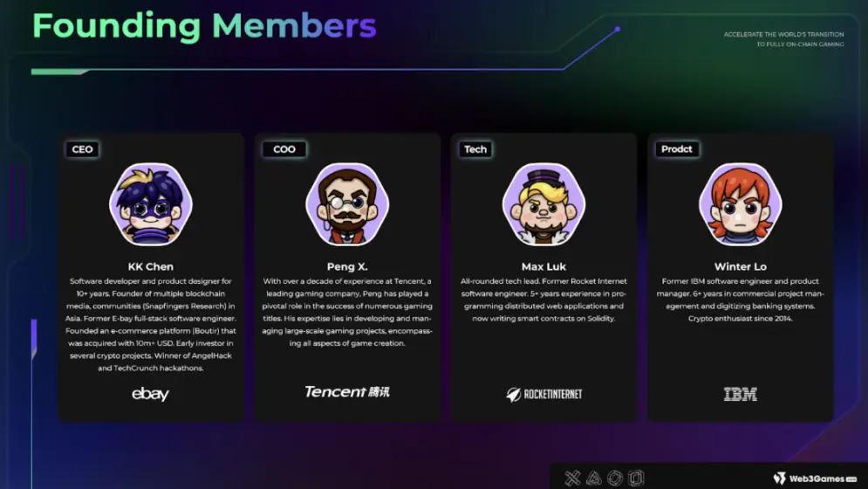Select KK Chen's masked avatar
The width and height of the screenshot is (868, 489).
coord(151,204)
